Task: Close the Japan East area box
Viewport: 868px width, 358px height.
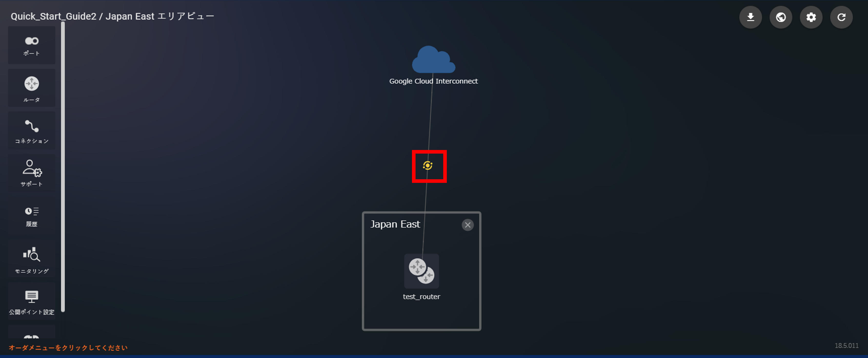Action: (x=468, y=225)
